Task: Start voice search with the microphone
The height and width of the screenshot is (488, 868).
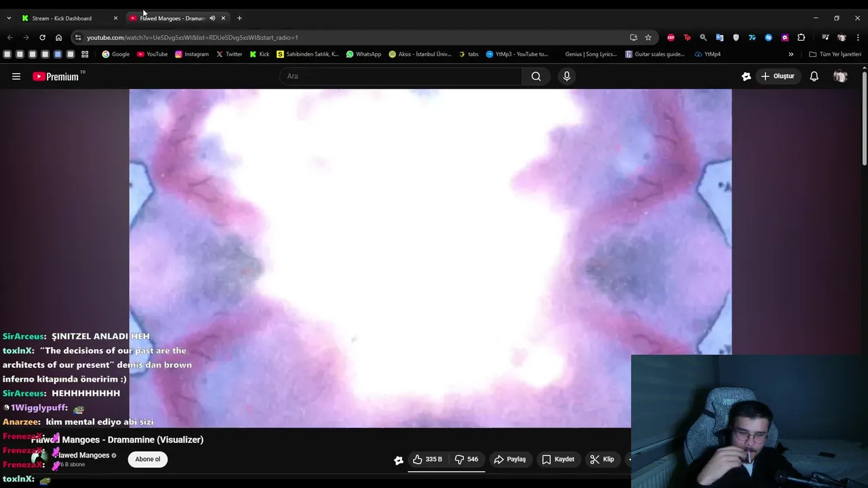Action: pos(567,77)
